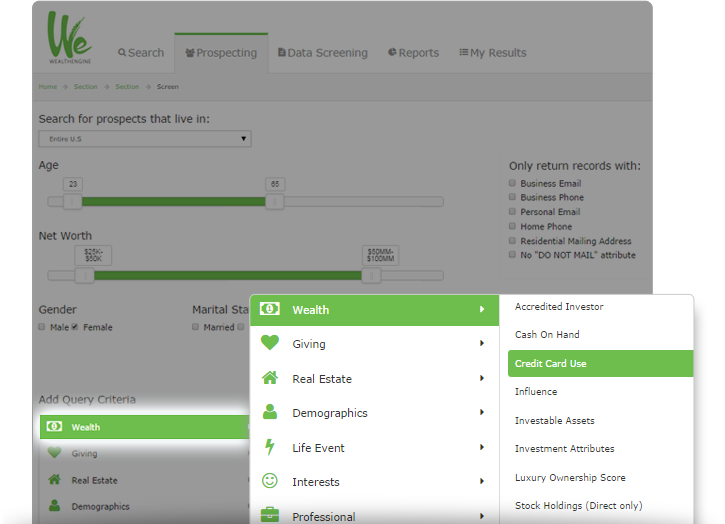The image size is (725, 524).
Task: Switch to the Prospecting tab
Action: 221,53
